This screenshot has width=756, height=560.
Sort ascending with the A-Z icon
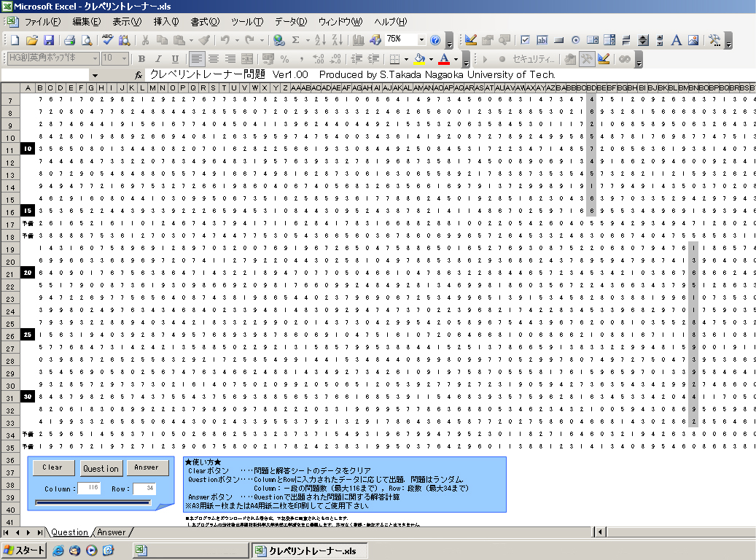(319, 40)
